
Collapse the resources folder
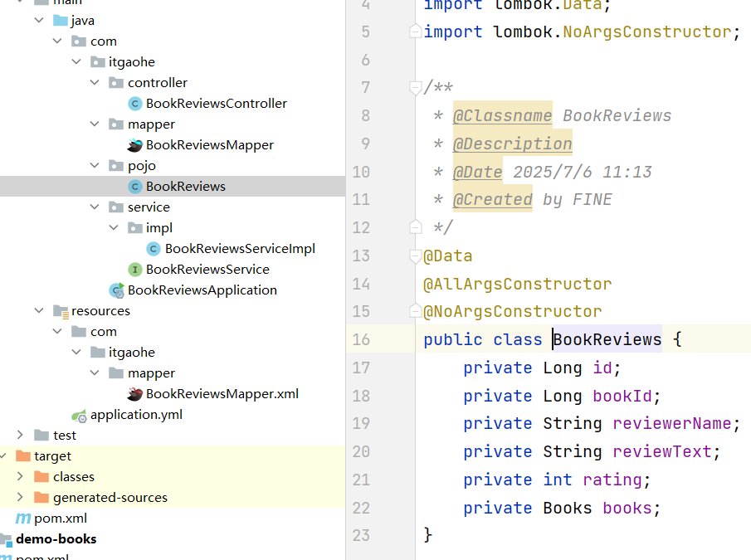point(39,310)
